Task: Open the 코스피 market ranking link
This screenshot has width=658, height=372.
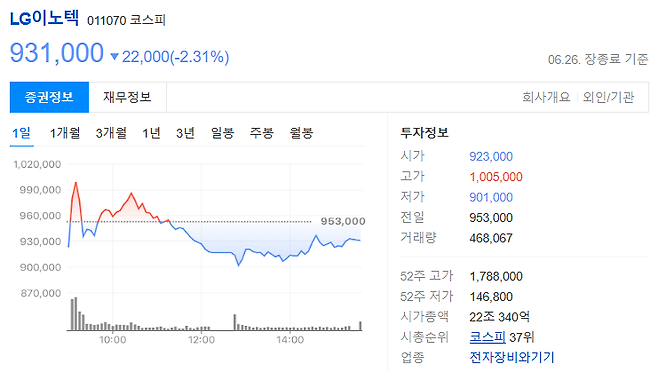Action: (x=487, y=337)
